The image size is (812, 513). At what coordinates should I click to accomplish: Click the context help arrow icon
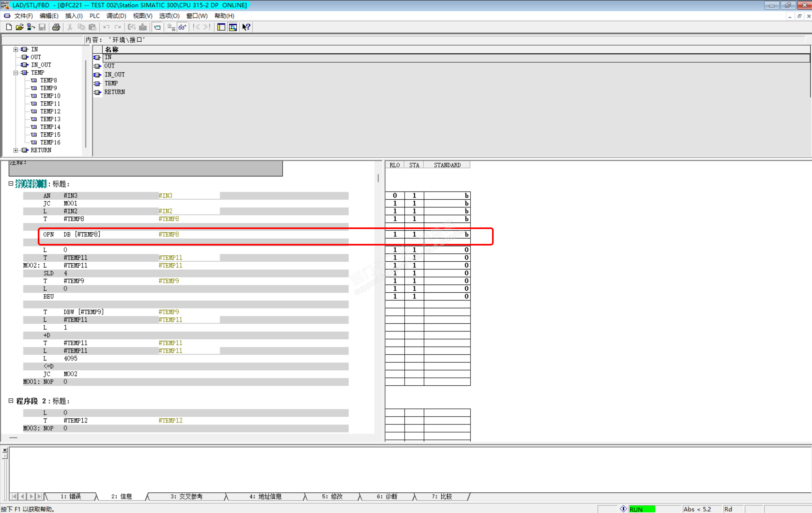click(246, 27)
